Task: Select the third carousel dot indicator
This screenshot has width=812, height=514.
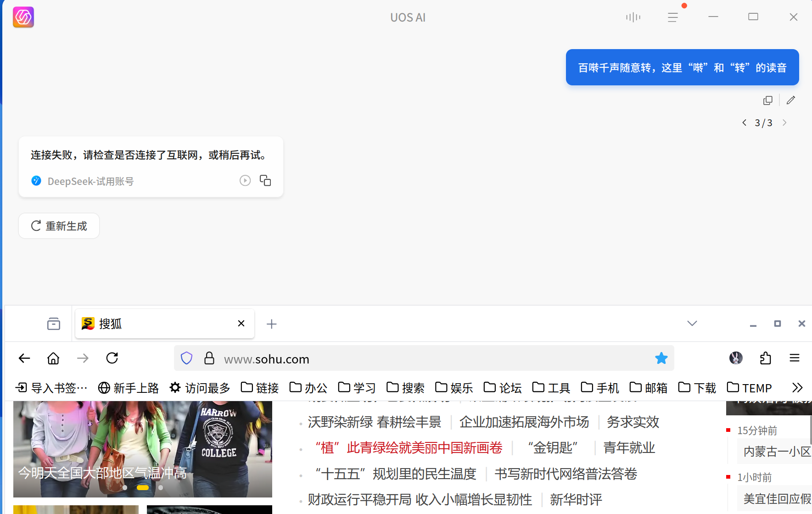Action: (x=160, y=488)
